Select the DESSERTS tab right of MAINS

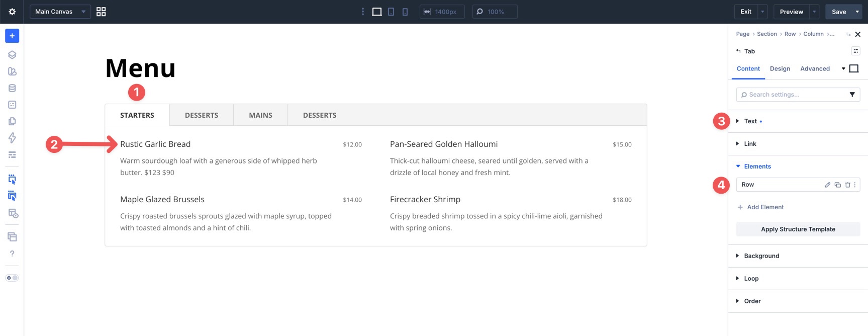[x=320, y=115]
